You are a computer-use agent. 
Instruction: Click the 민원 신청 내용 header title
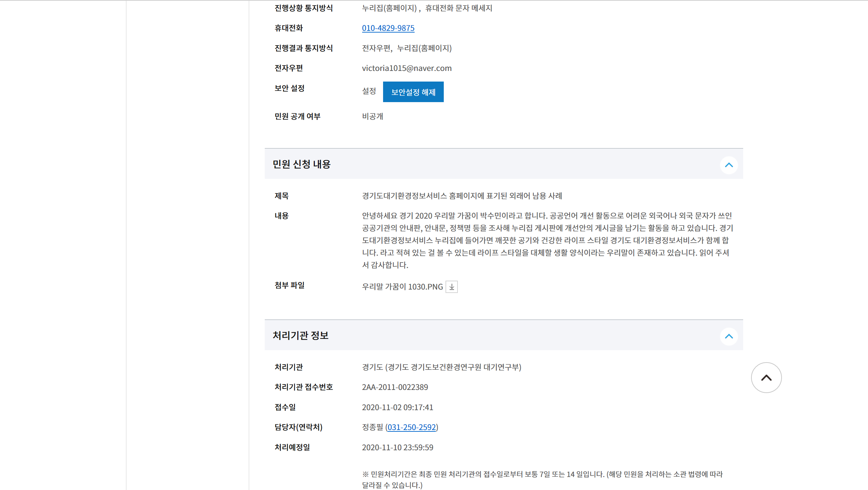coord(301,164)
